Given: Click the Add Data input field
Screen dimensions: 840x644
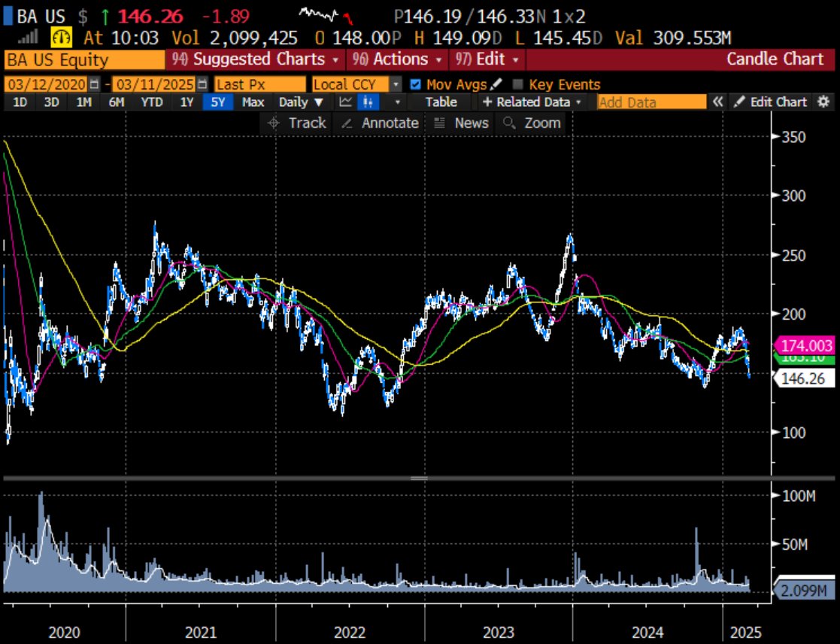Looking at the screenshot, I should [x=651, y=102].
